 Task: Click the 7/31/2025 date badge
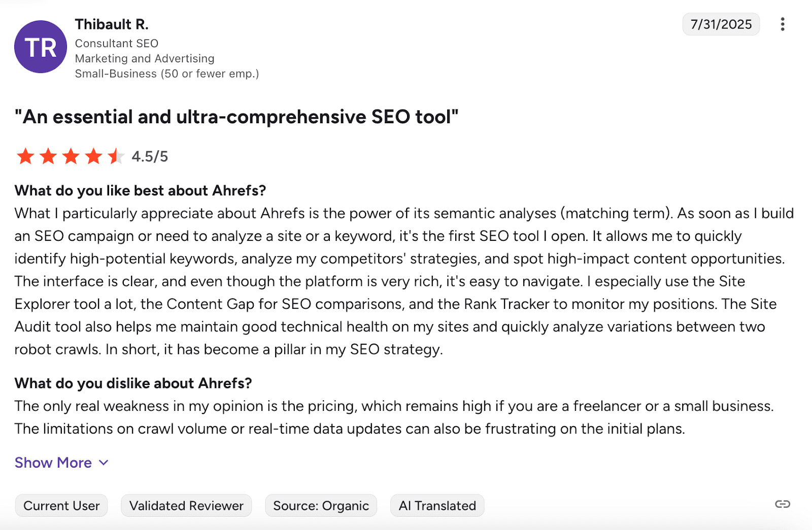721,24
